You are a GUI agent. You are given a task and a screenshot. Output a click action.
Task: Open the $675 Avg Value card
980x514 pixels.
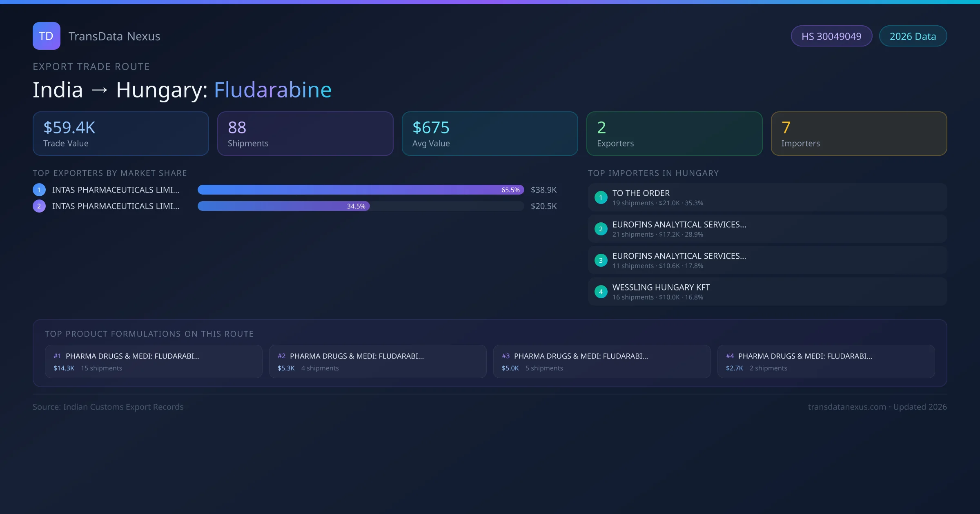pos(490,133)
